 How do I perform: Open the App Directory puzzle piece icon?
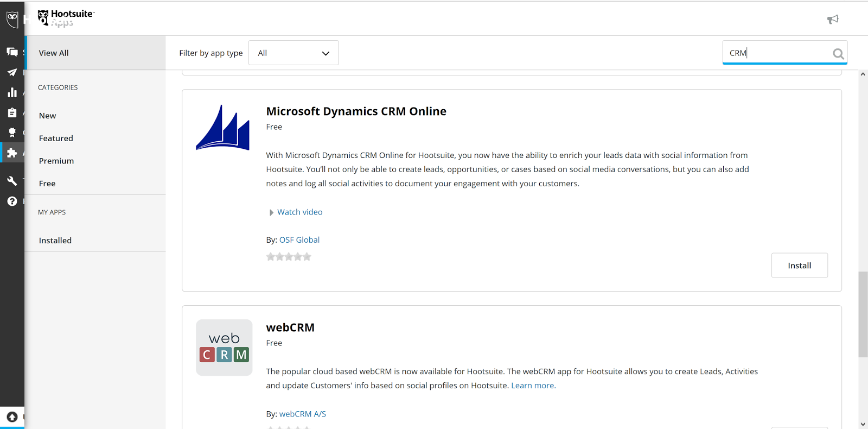[12, 153]
